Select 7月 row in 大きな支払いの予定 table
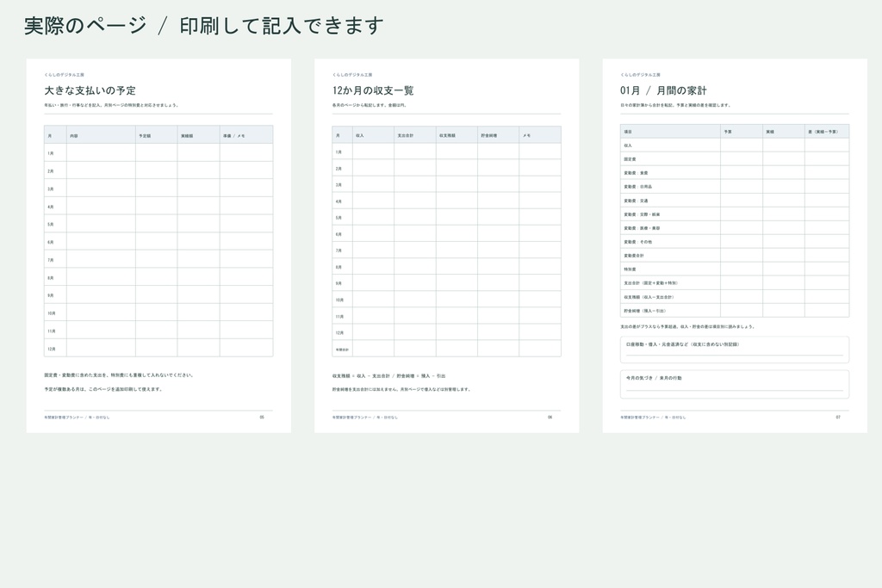 (x=158, y=260)
